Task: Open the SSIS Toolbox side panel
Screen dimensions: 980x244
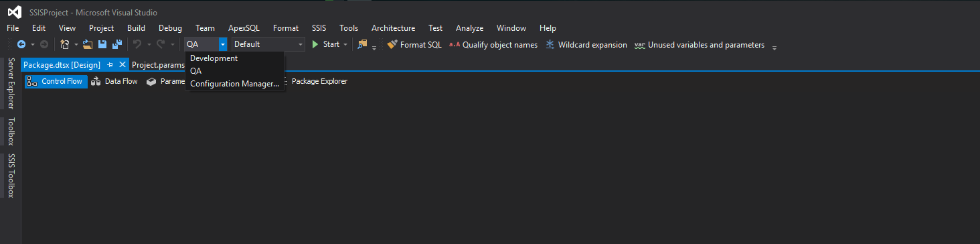Action: (x=11, y=176)
